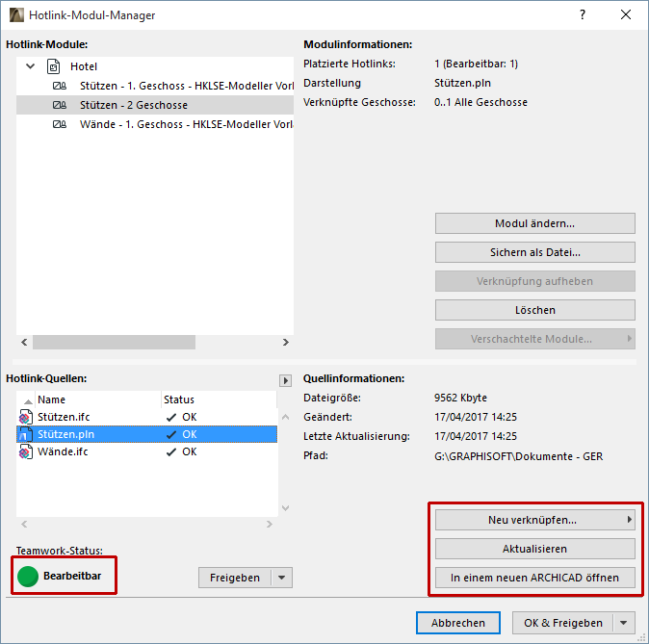Screen dimensions: 649x644
Task: Click the ARCHICAD icon in title bar
Action: click(x=16, y=14)
